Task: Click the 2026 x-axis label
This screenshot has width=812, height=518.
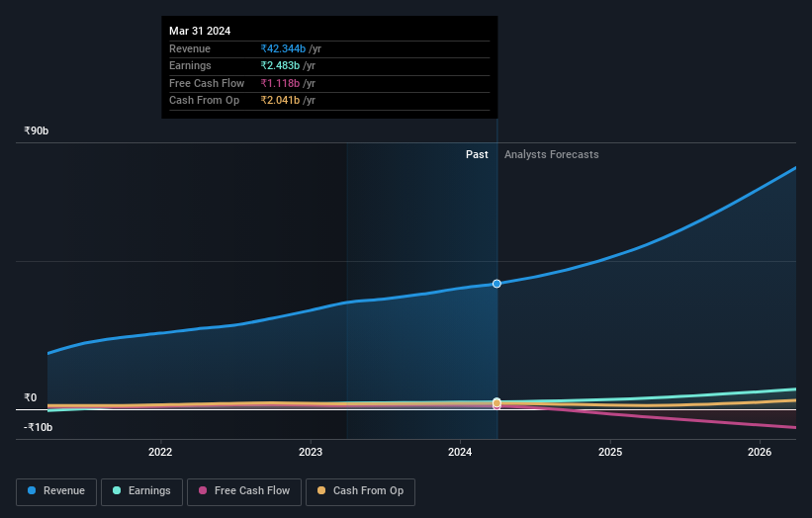Action: click(x=760, y=452)
